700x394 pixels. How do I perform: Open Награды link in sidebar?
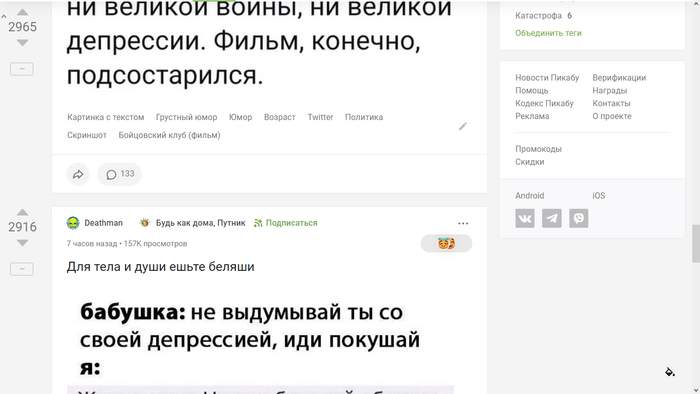point(610,91)
